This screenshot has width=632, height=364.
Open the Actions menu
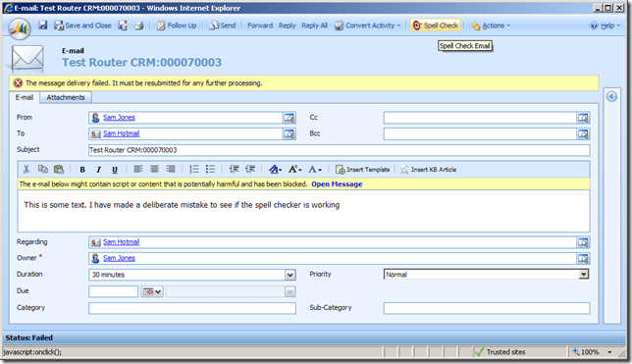click(x=491, y=26)
